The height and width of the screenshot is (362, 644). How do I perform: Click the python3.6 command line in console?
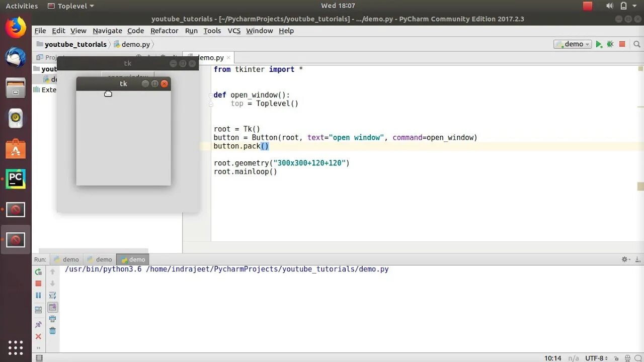[x=227, y=269]
